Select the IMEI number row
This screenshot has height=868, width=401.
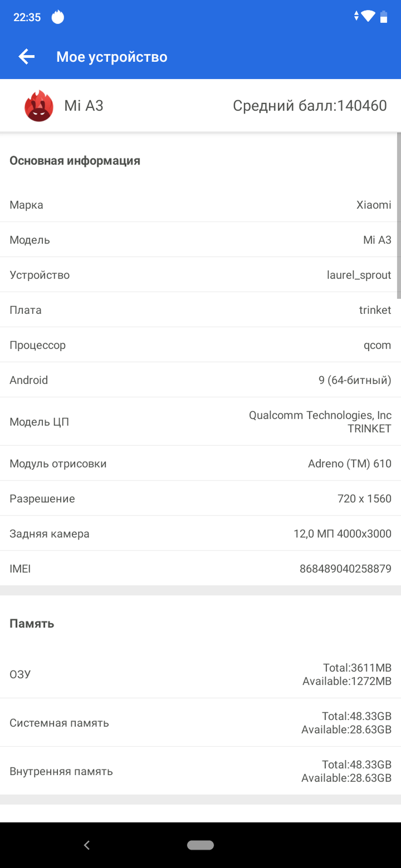(x=200, y=569)
